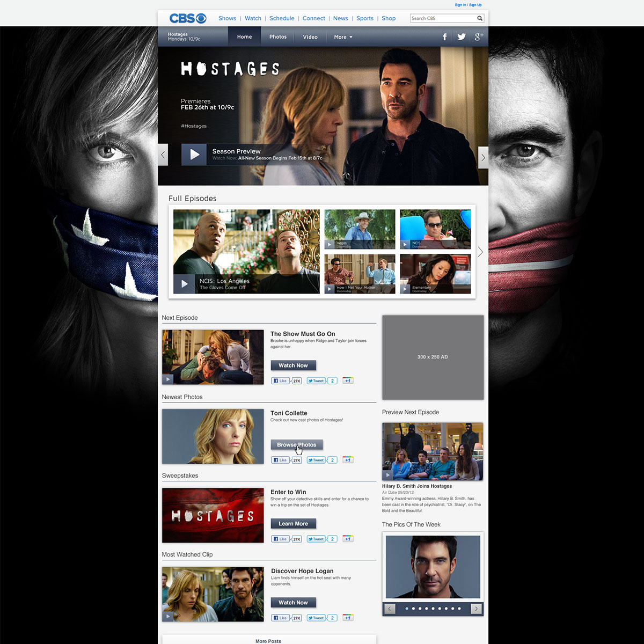Go to previous hero banner slide

163,156
